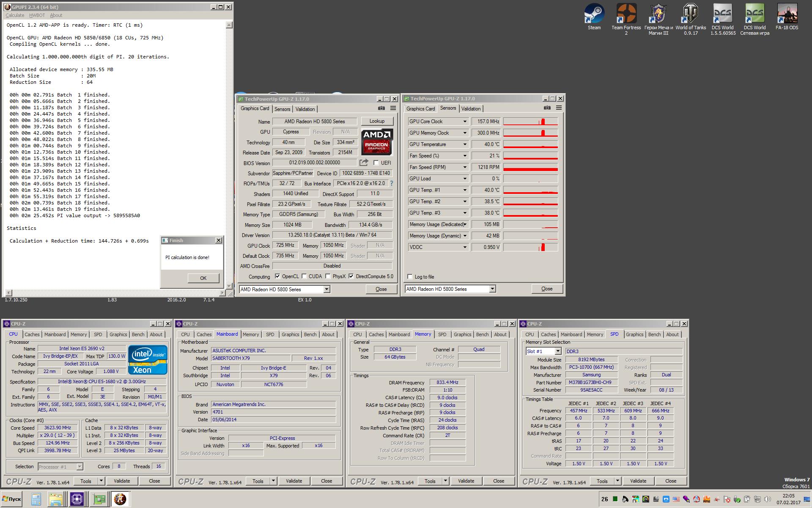This screenshot has width=812, height=508.
Task: Switch to GPU-Z taskbar icon
Action: (100, 500)
